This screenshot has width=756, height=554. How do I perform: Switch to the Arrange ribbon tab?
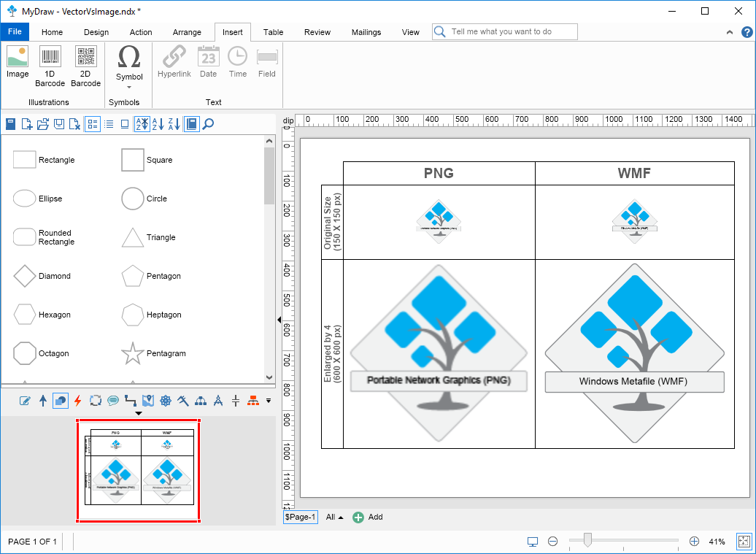click(x=187, y=32)
